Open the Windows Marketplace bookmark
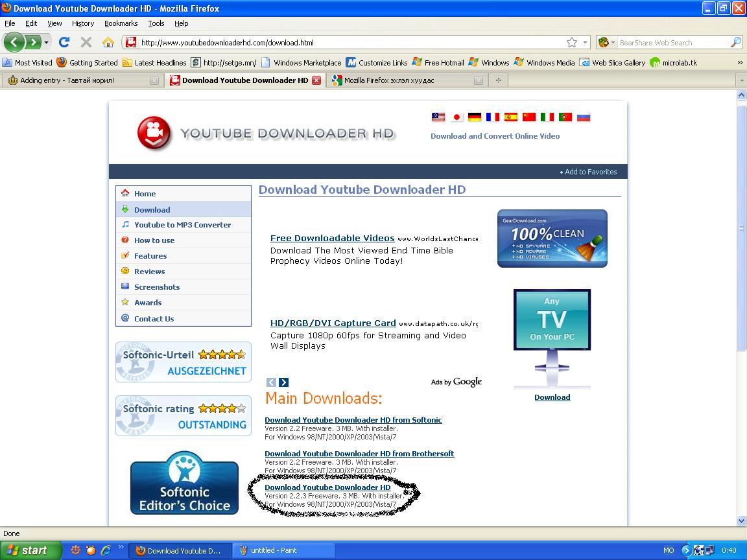Screen dimensions: 747x560 click(x=301, y=62)
